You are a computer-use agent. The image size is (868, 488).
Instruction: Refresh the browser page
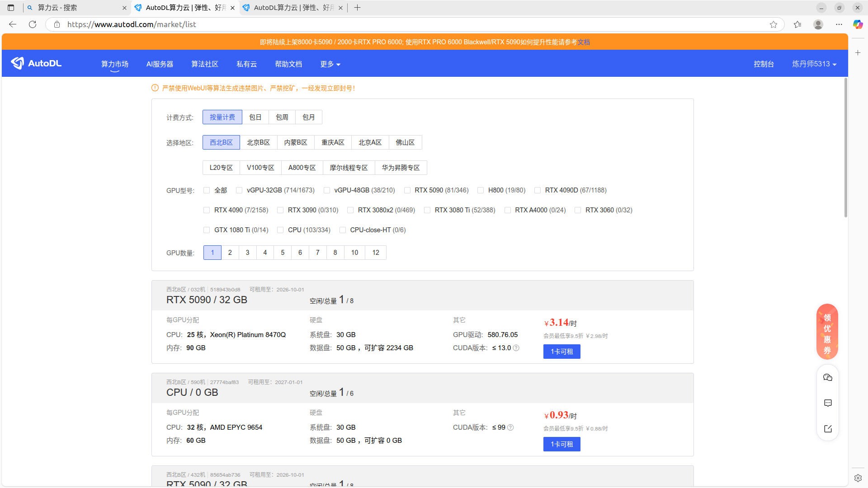coord(33,24)
